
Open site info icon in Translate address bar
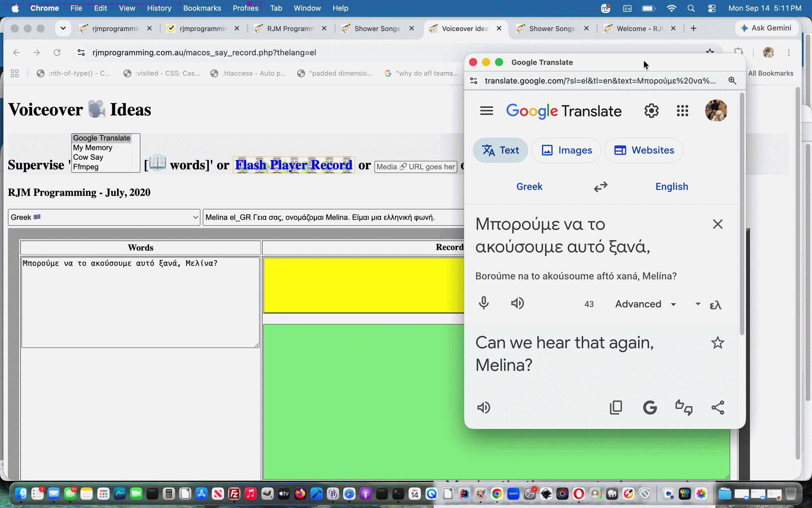pos(473,81)
